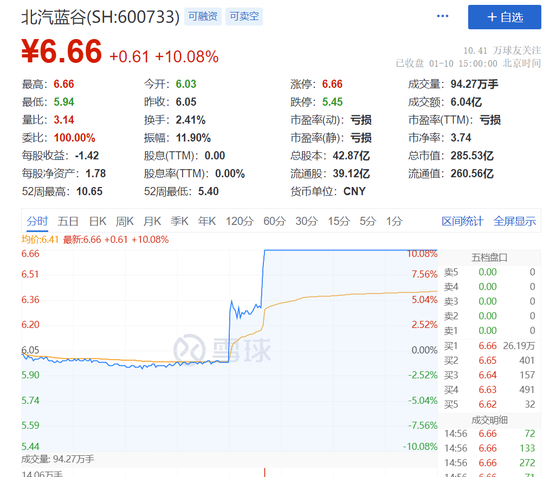Screen dimensions: 550x477
Task: Add stock via 自选 button
Action: pyautogui.click(x=504, y=17)
